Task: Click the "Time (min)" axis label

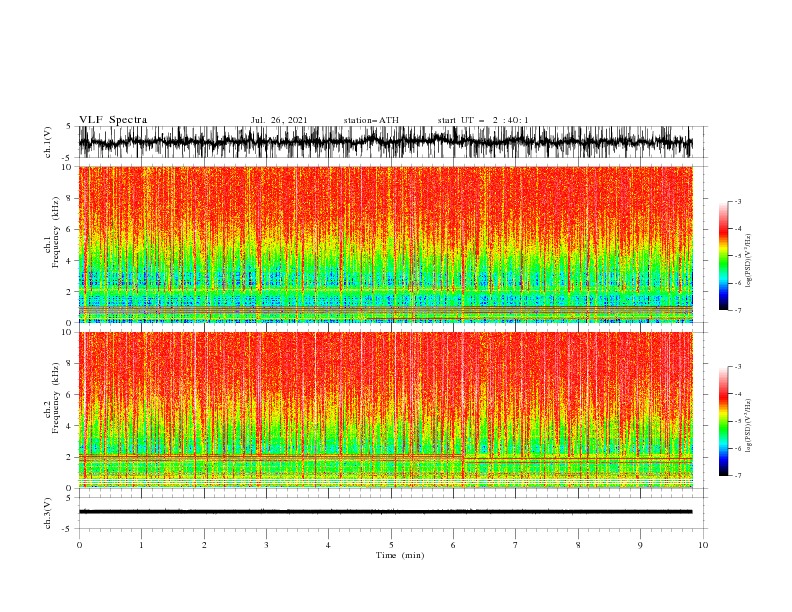Action: click(x=400, y=555)
